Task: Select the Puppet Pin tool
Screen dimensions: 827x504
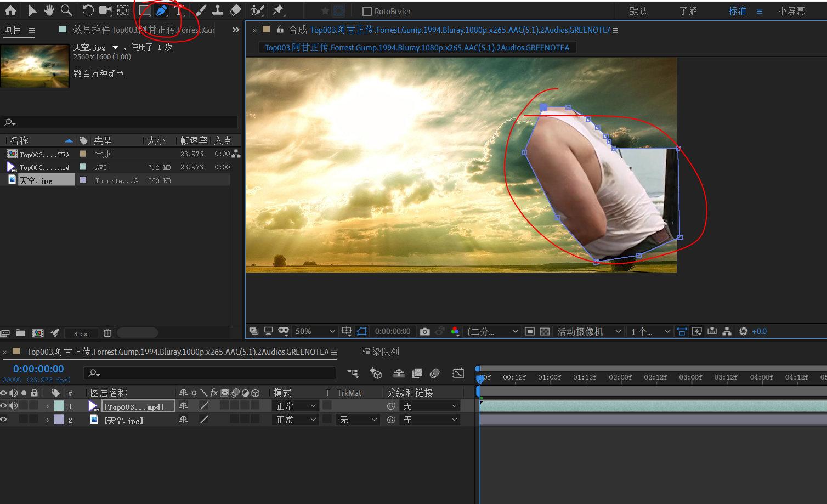Action: [278, 10]
